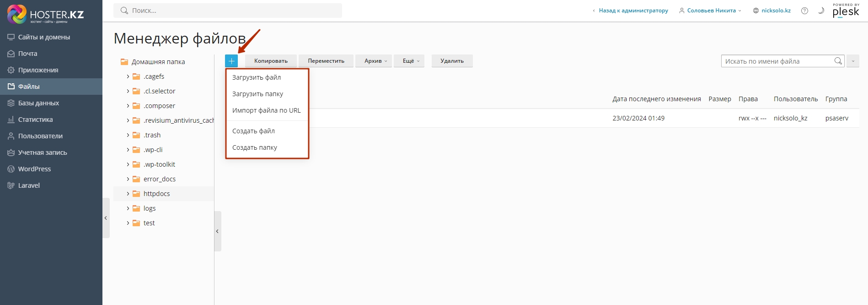Image resolution: width=868 pixels, height=305 pixels.
Task: Click the Plesk logo
Action: pos(846,11)
